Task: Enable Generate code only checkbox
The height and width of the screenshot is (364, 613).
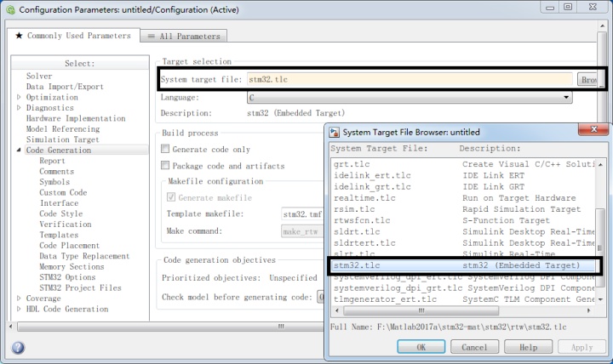Action: tap(165, 149)
